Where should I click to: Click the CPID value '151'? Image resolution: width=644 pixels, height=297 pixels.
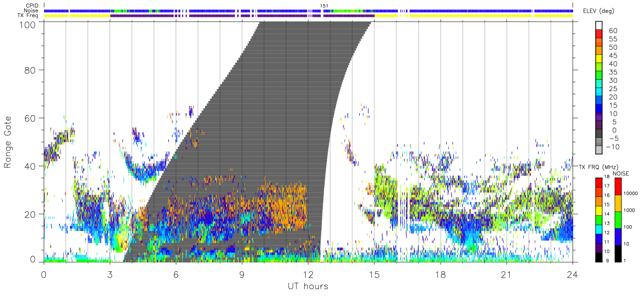[x=325, y=6]
